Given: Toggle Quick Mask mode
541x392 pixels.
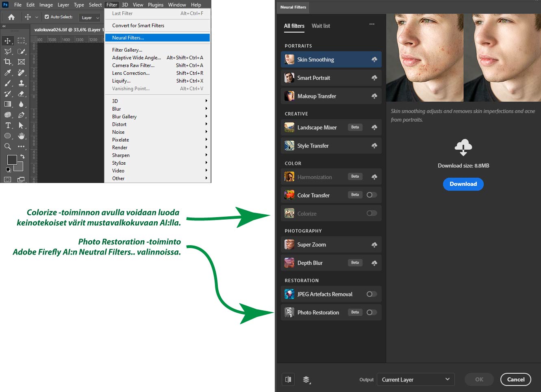Looking at the screenshot, I should point(8,179).
